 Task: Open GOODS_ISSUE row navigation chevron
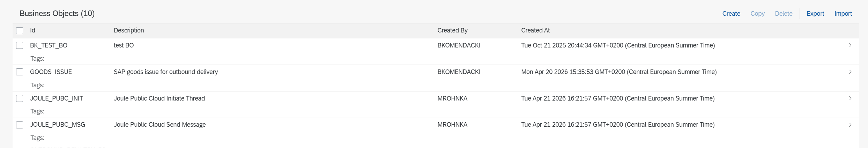pos(850,72)
